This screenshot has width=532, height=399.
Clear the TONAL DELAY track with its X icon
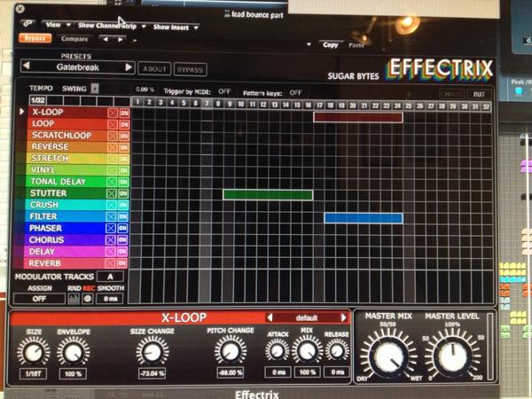pos(112,182)
